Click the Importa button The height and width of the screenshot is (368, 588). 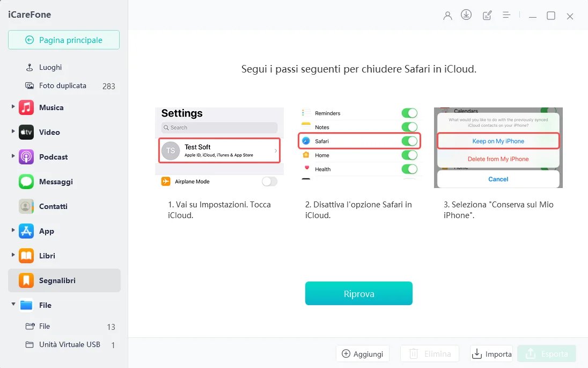[x=491, y=353]
